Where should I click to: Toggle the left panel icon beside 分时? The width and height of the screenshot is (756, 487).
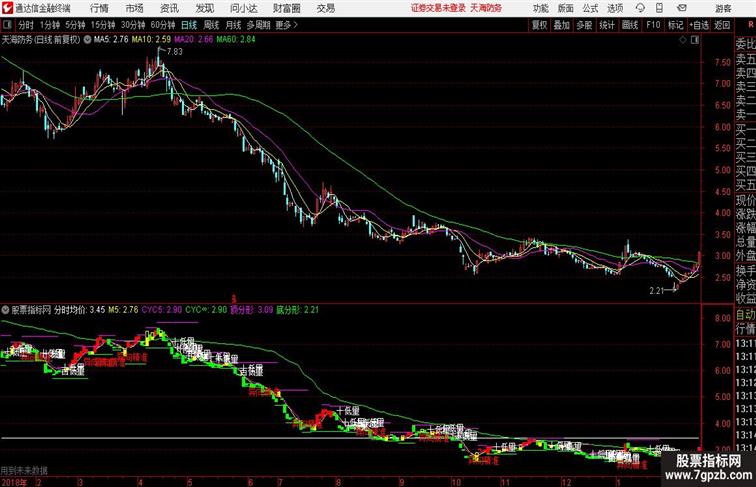pos(7,24)
